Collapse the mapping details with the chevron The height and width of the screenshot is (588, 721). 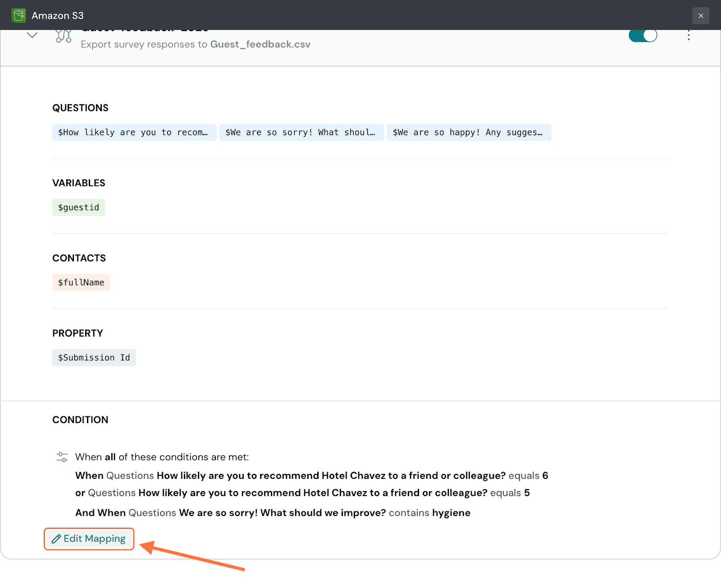coord(32,35)
